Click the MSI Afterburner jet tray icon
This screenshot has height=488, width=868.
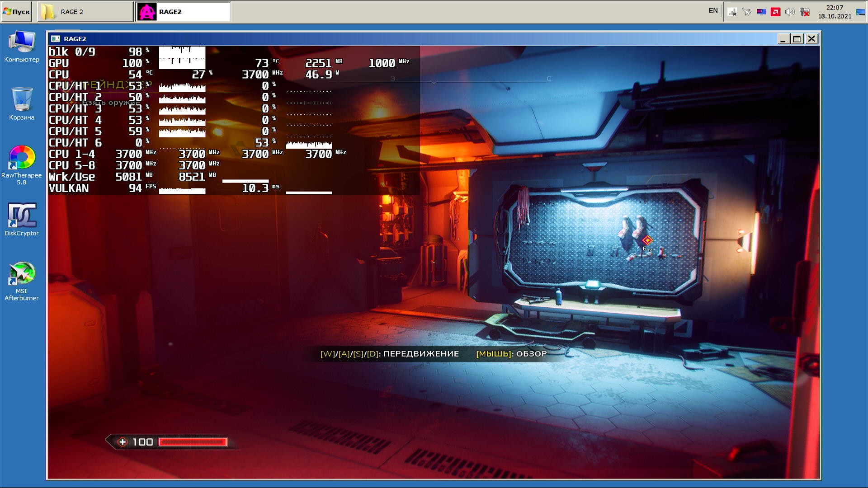pyautogui.click(x=746, y=12)
